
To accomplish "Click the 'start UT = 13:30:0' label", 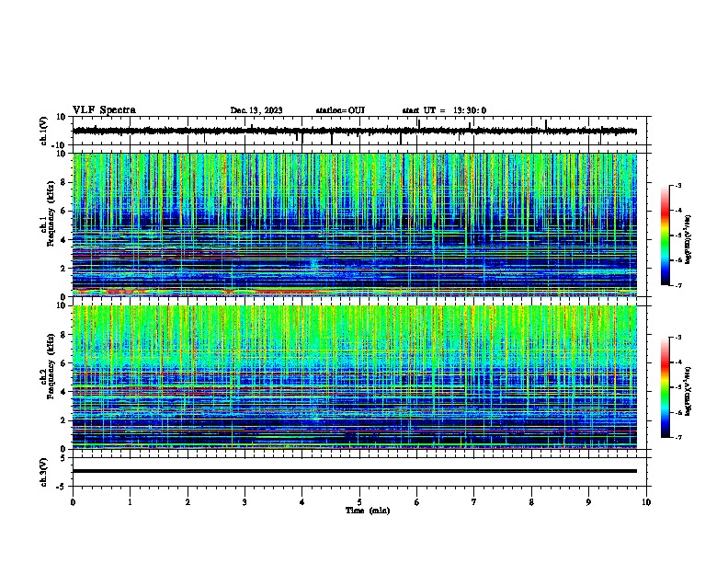I will [444, 110].
